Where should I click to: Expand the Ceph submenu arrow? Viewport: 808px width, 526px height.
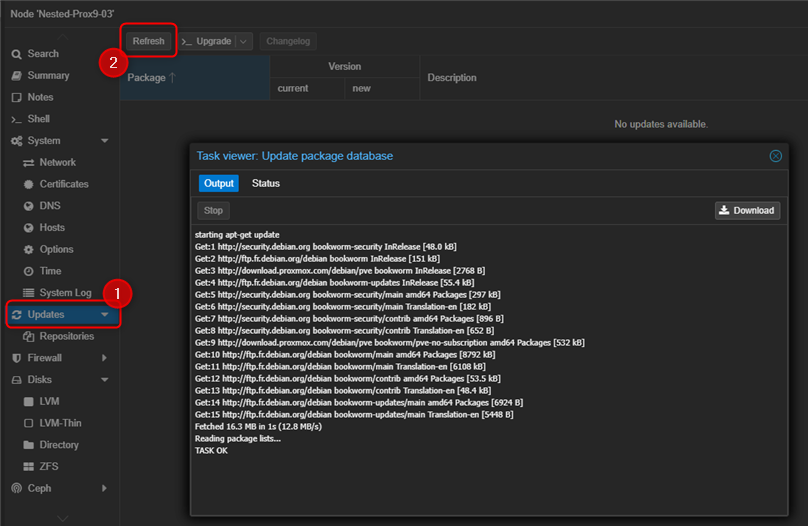(x=105, y=488)
